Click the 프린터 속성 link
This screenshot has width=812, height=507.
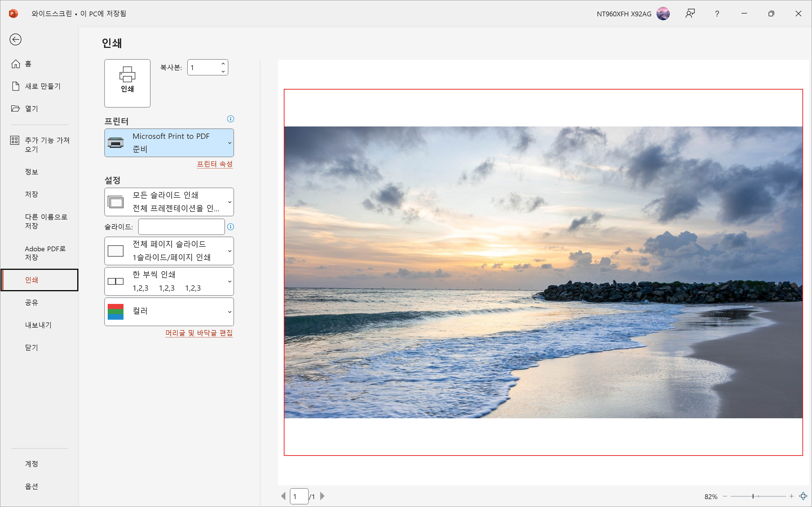(214, 164)
